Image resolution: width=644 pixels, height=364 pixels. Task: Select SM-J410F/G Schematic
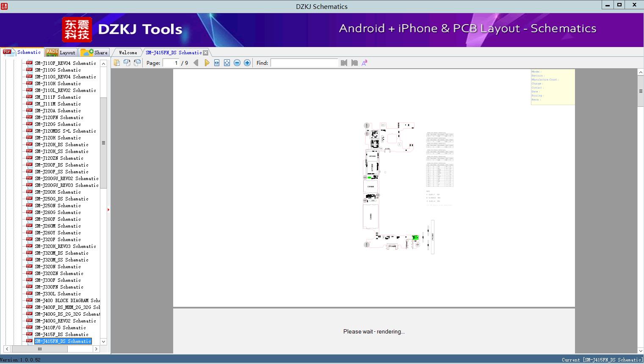pyautogui.click(x=60, y=328)
